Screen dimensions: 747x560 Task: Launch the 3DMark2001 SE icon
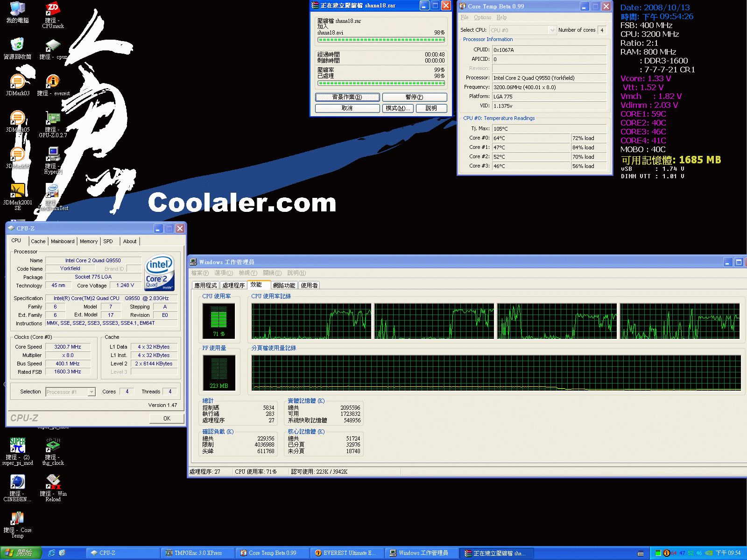[17, 197]
